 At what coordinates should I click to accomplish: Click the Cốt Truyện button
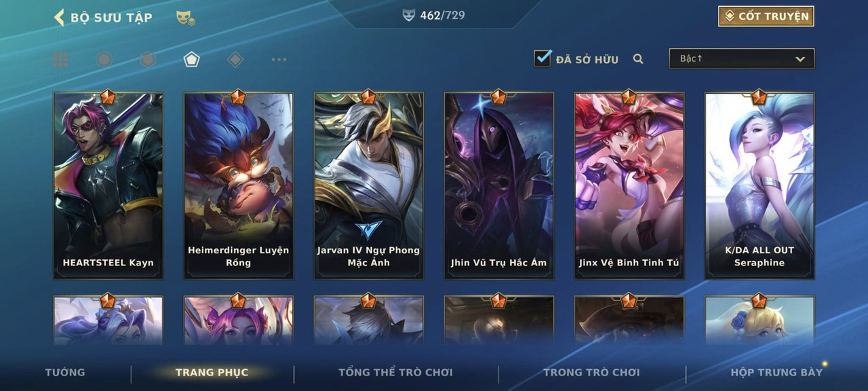point(766,16)
